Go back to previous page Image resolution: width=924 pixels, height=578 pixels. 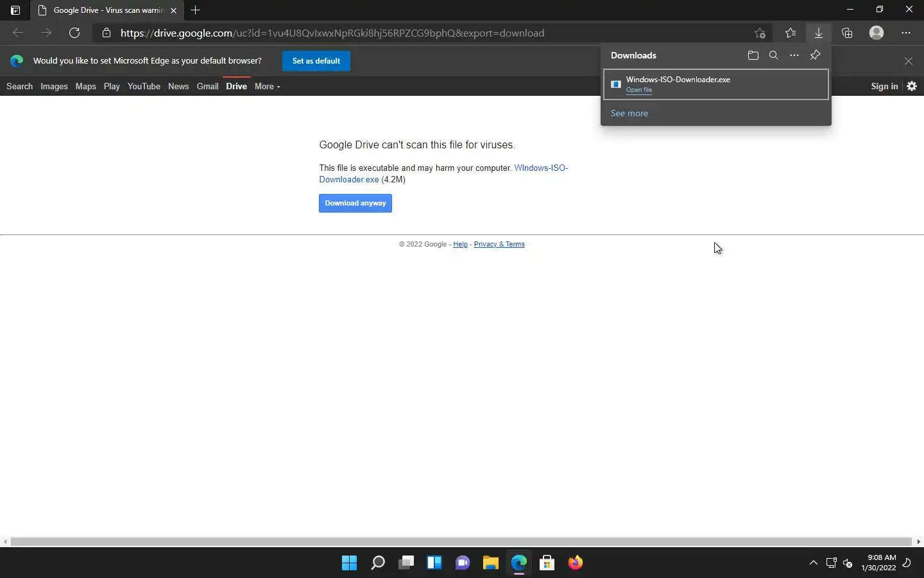pos(18,33)
